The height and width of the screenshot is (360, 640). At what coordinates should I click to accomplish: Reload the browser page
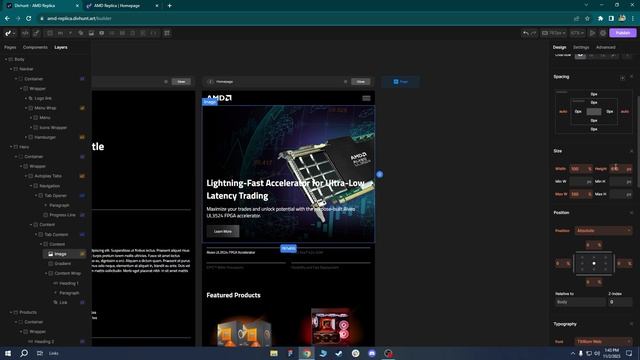coord(29,18)
